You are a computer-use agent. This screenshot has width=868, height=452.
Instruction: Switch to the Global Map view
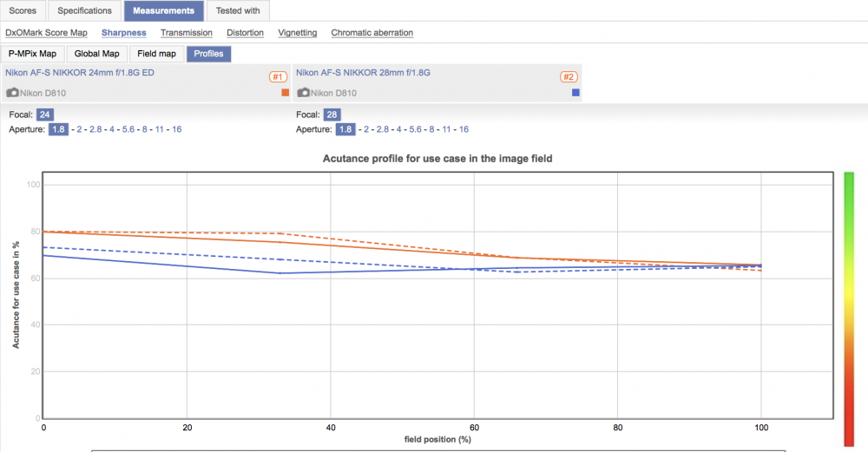(x=97, y=54)
